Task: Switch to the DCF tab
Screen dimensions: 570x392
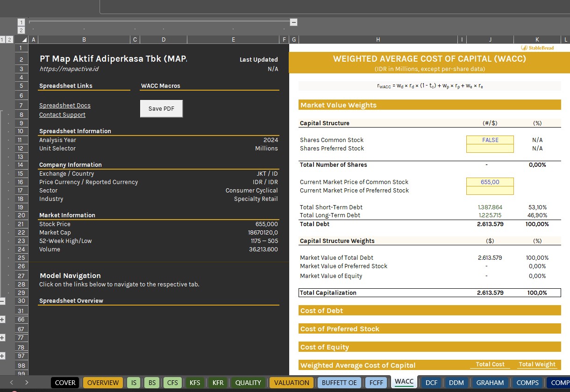Action: [432, 382]
